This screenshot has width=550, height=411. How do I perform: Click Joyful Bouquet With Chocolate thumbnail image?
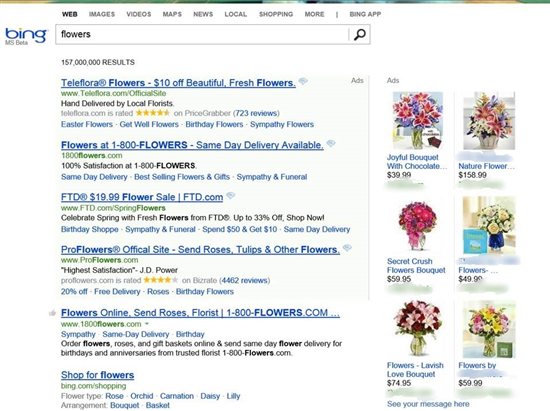click(417, 120)
